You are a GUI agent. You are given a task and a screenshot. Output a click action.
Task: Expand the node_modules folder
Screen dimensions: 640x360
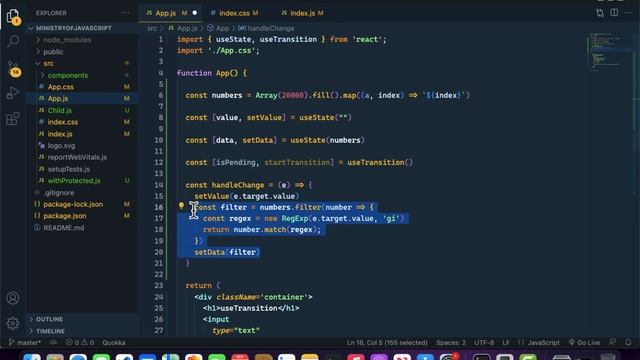coord(67,40)
